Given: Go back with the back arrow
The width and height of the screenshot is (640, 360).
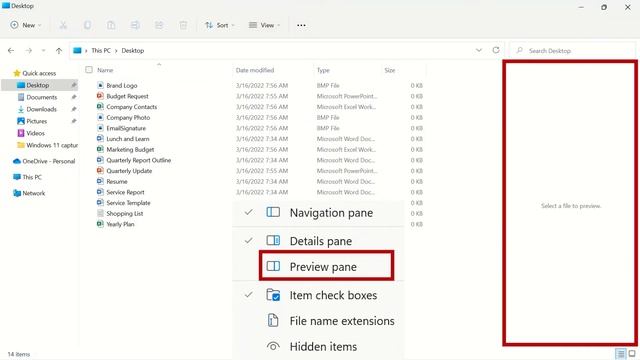Looking at the screenshot, I should pos(11,51).
